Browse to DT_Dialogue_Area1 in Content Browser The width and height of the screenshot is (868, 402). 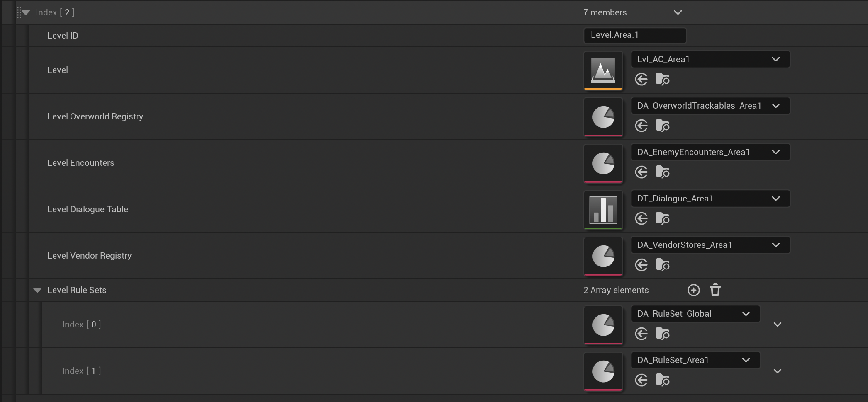point(663,218)
